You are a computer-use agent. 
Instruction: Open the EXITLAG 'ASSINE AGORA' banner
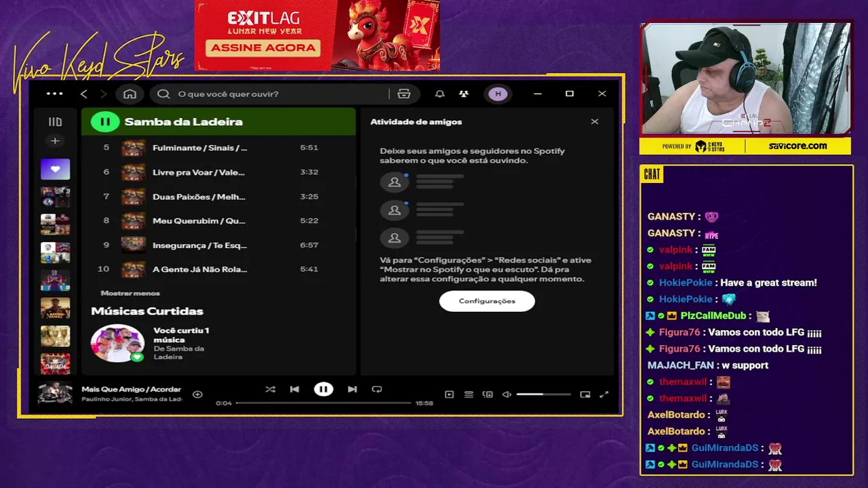(x=263, y=47)
